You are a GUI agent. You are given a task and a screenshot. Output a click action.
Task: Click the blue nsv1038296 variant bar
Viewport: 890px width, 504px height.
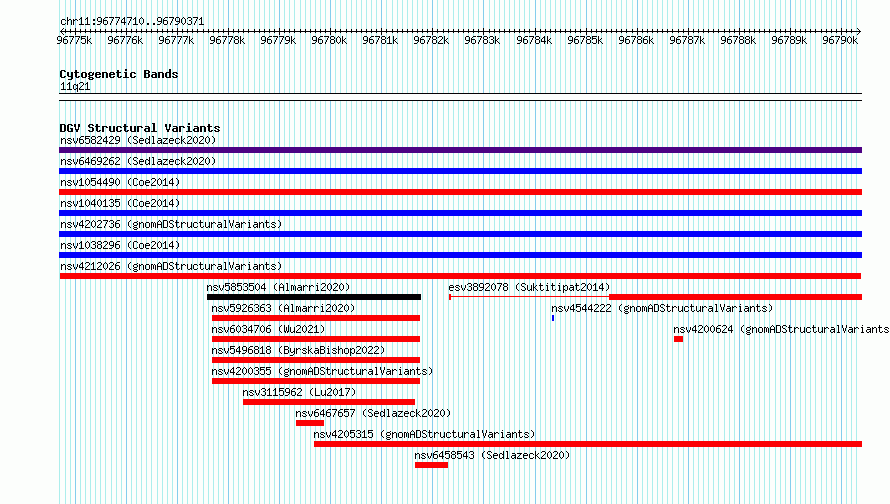tap(460, 255)
